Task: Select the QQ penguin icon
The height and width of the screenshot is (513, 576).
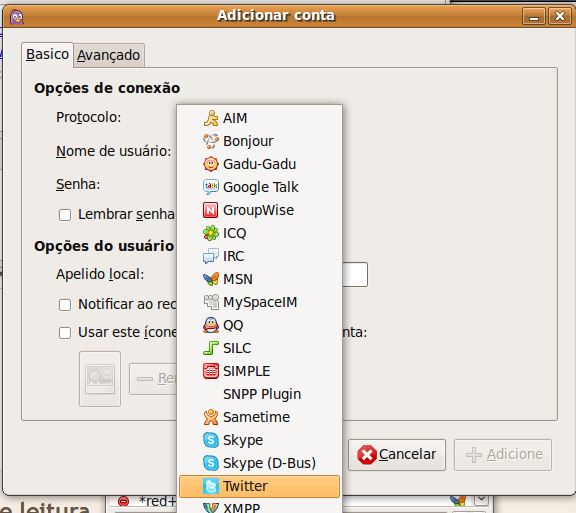Action: (211, 325)
